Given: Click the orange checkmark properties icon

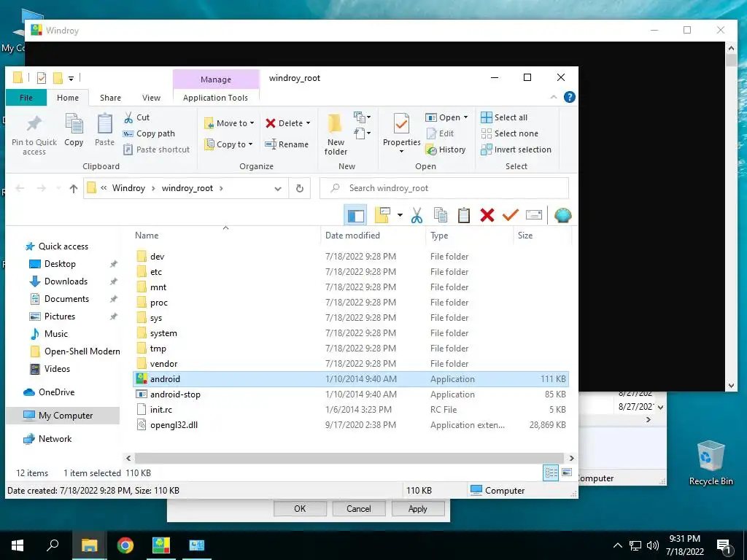Looking at the screenshot, I should tap(510, 215).
